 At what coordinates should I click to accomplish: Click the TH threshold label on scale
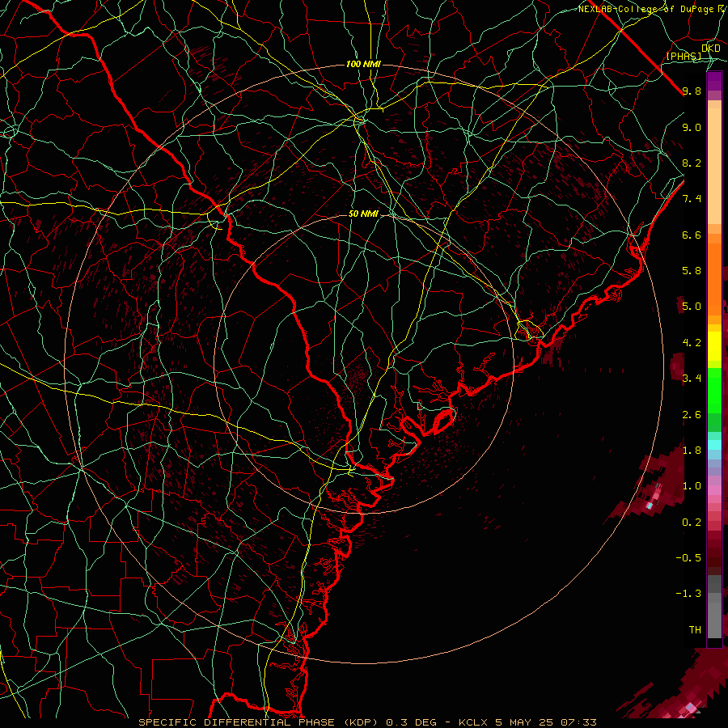695,630
